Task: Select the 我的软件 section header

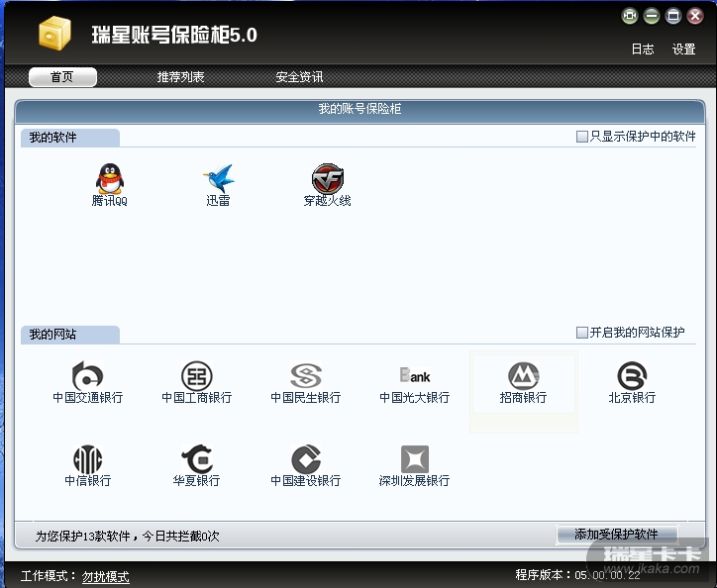Action: tap(70, 138)
